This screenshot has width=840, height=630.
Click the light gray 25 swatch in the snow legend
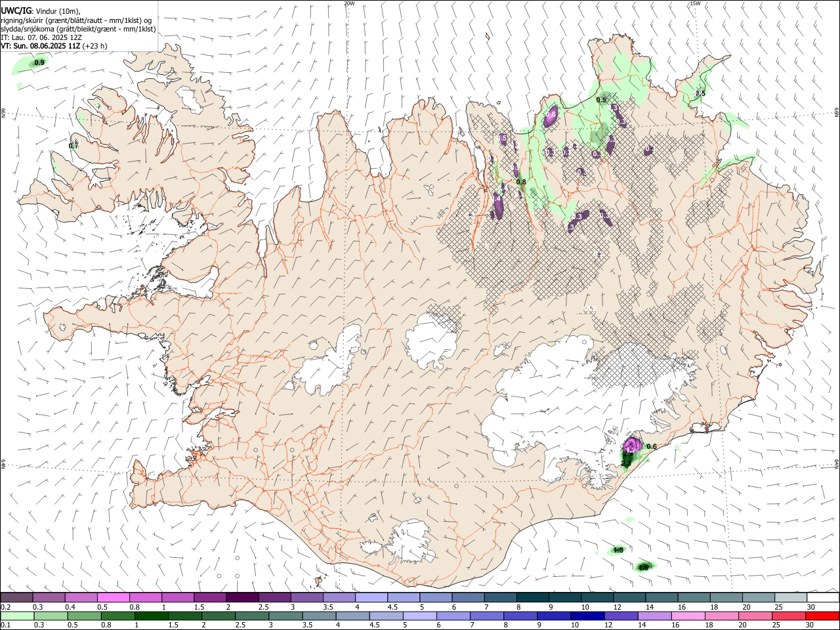click(791, 597)
